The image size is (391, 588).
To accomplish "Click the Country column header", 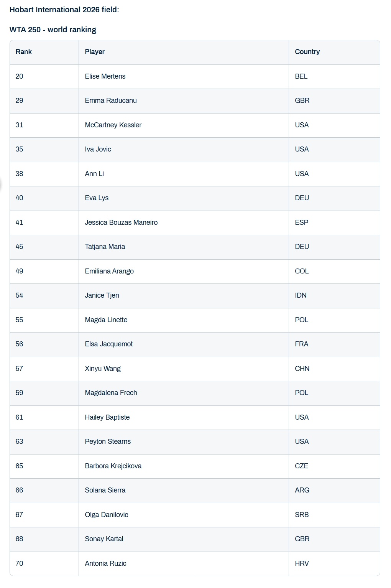I will (307, 52).
